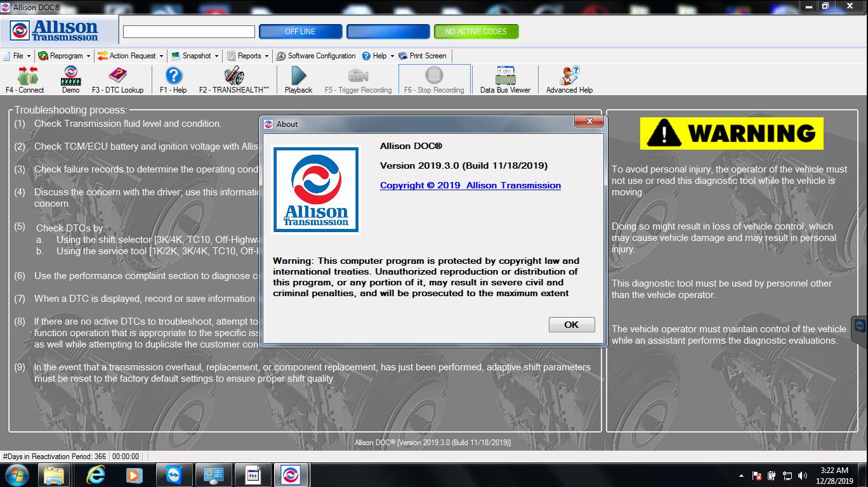Click the F6 Stop Recording icon

click(434, 80)
